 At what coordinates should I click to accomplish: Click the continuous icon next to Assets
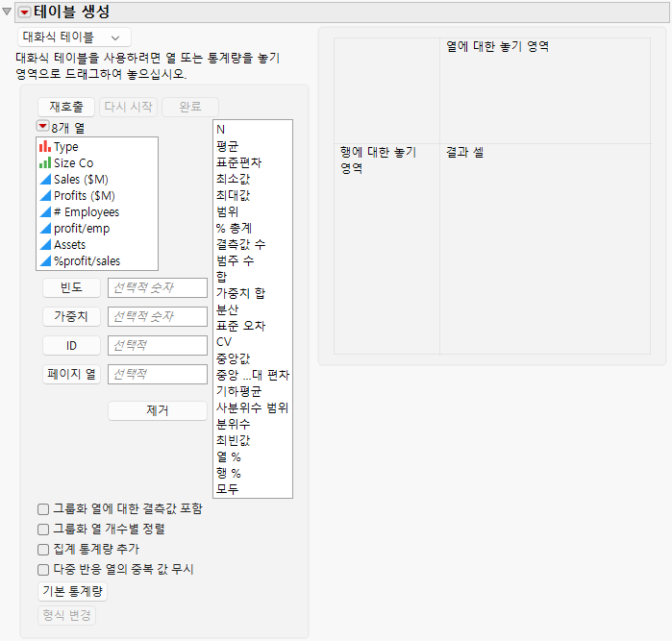point(45,244)
